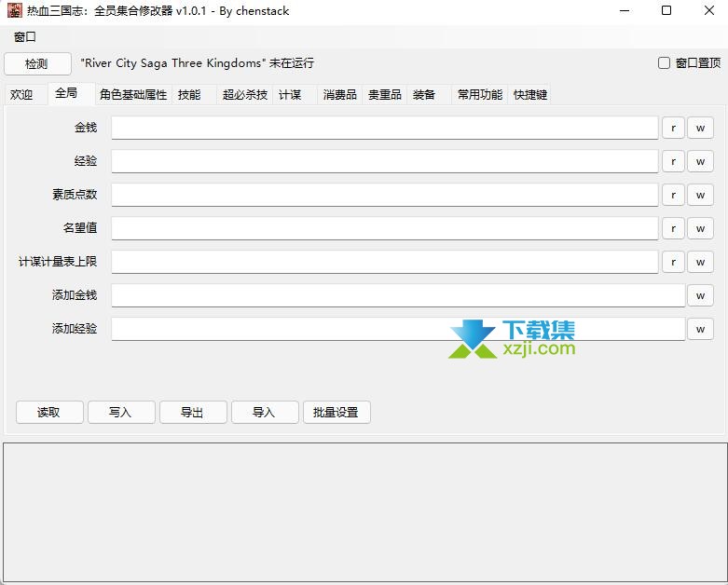Image resolution: width=728 pixels, height=585 pixels.
Task: Focus the 添加金钱 input field
Action: coord(398,295)
